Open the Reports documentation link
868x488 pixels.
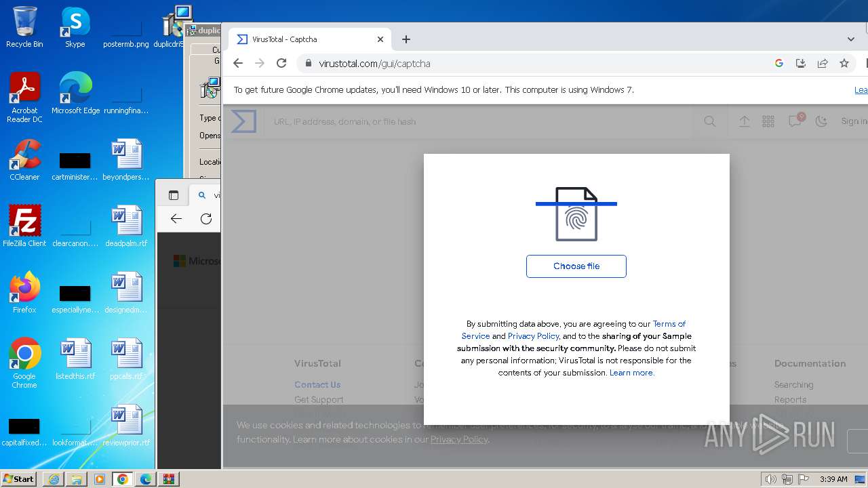coord(790,400)
